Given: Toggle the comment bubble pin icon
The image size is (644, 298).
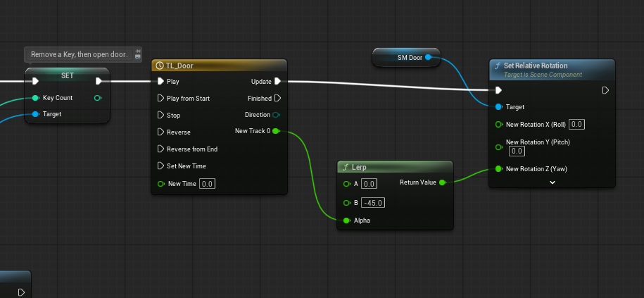Looking at the screenshot, I should point(137,51).
